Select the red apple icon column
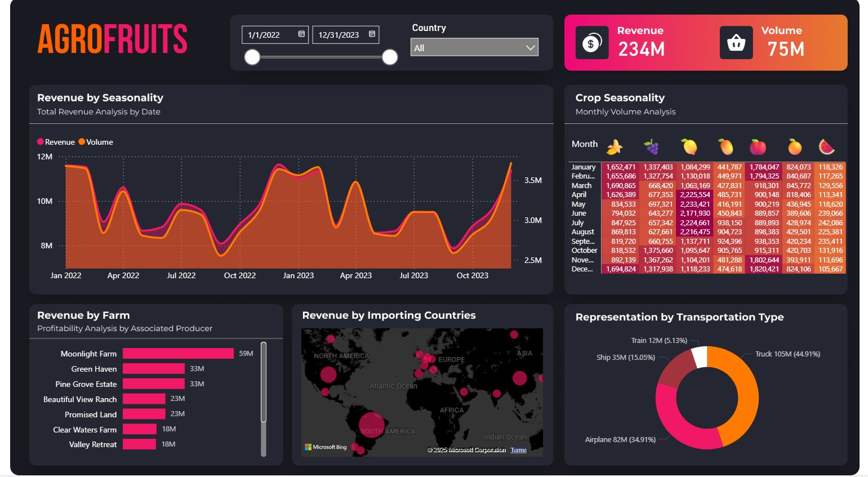This screenshot has height=477, width=868. (x=758, y=148)
